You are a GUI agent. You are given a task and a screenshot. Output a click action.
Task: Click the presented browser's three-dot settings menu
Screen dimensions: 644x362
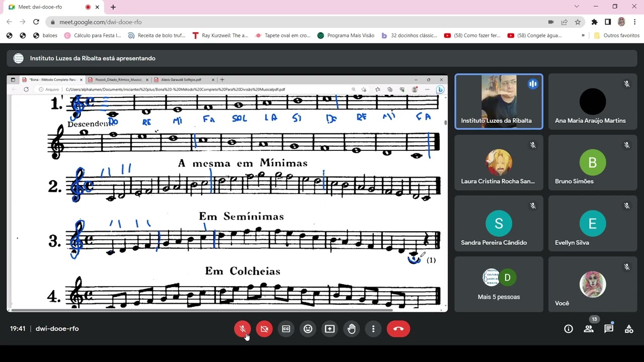click(x=427, y=89)
